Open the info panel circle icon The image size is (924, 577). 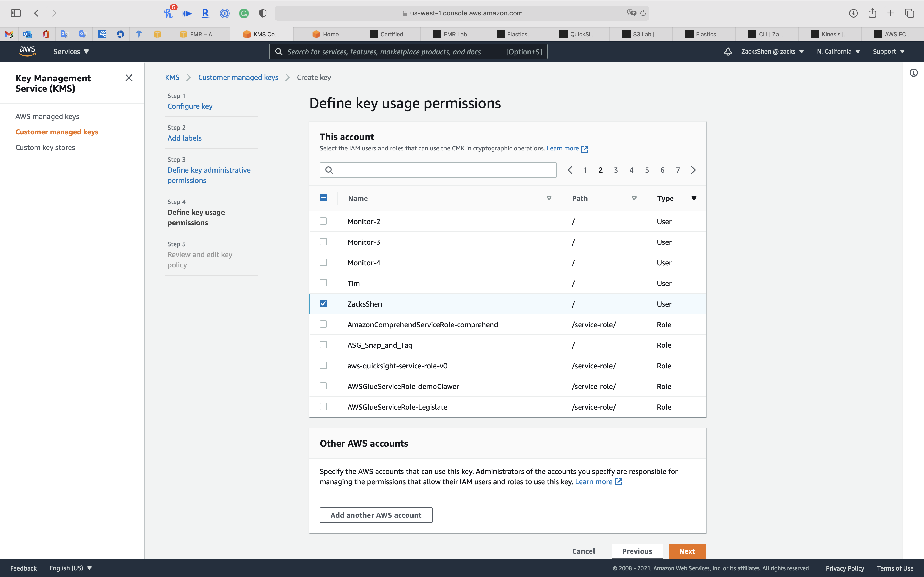(913, 72)
